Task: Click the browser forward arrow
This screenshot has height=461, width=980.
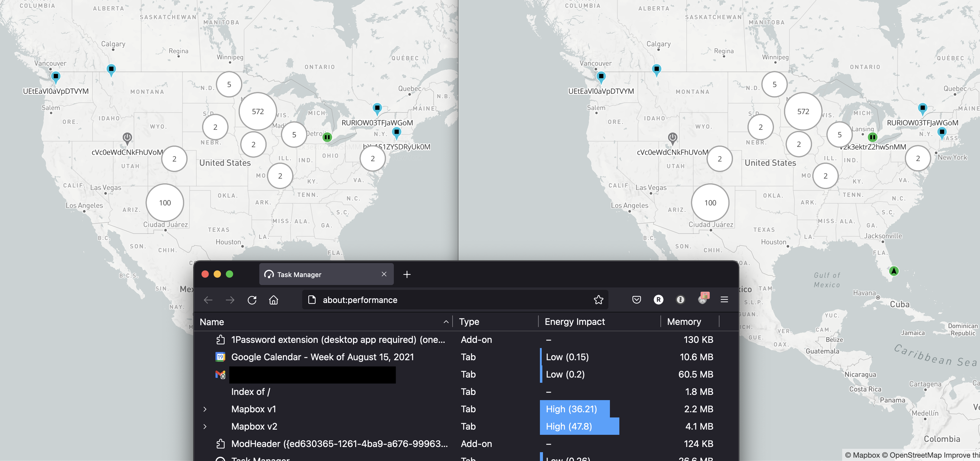Action: pos(230,300)
